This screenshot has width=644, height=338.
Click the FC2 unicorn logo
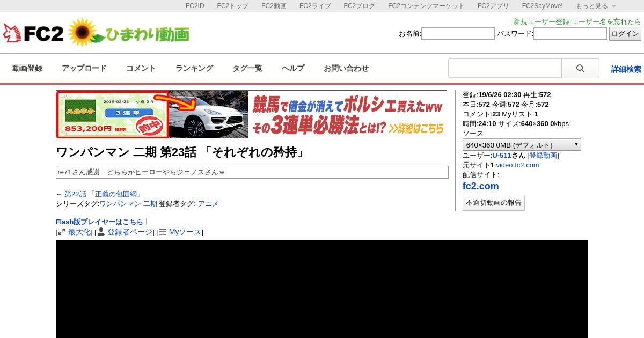[33, 33]
